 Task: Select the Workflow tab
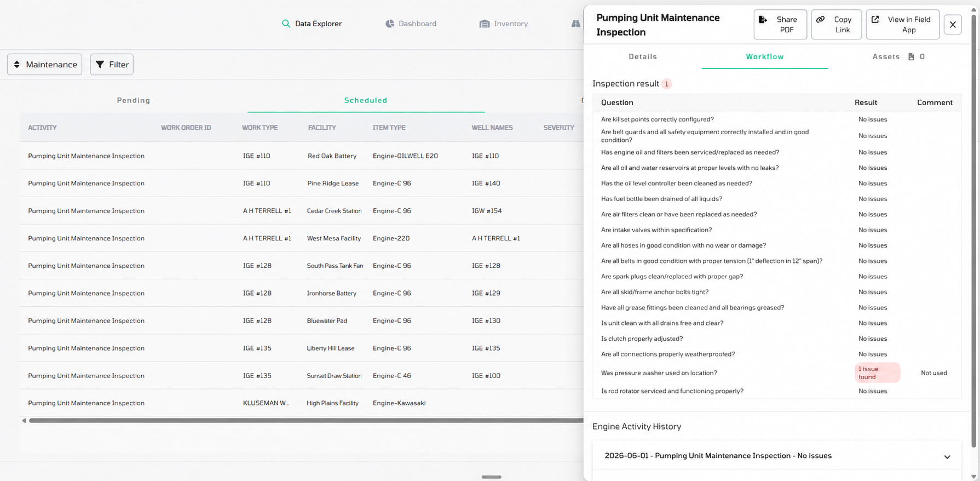[x=765, y=56]
